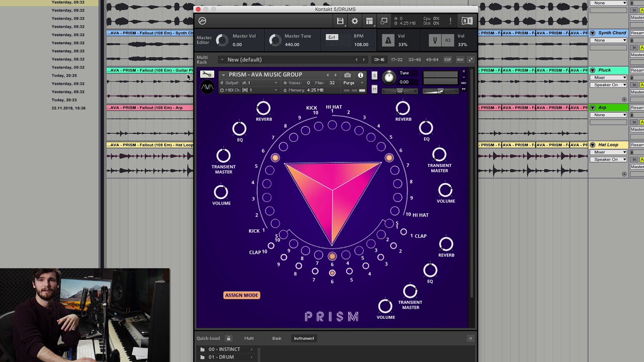Show the aux outputs via the rack aux button
The height and width of the screenshot is (362, 644).
(460, 60)
